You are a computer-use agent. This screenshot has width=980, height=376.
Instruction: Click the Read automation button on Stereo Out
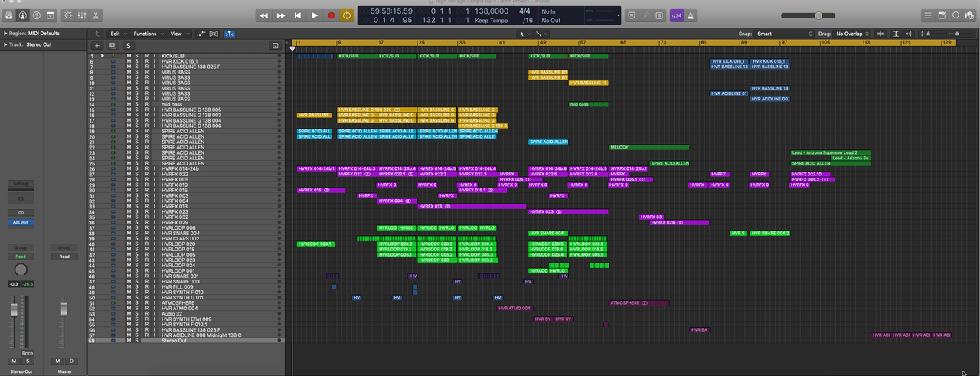point(21,257)
